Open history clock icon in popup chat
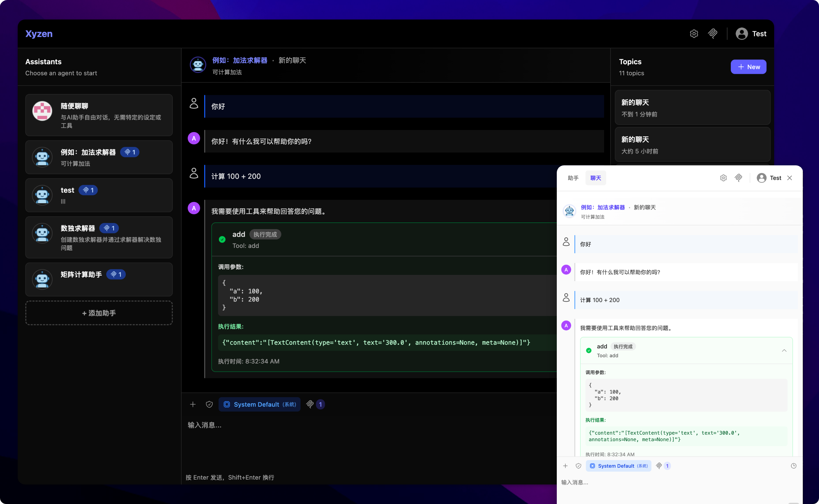 793,466
